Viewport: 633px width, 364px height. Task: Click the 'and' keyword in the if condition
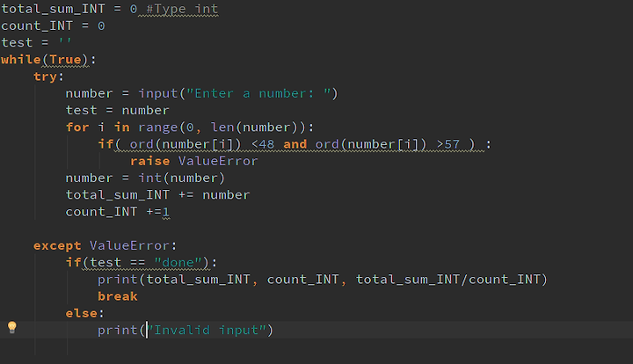(295, 144)
